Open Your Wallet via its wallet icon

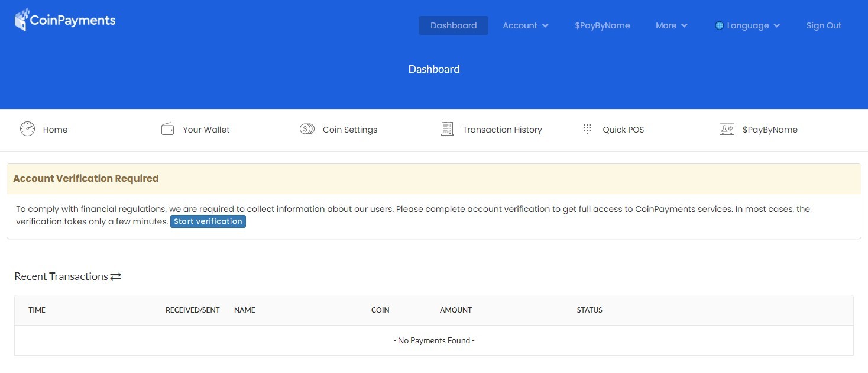point(167,128)
